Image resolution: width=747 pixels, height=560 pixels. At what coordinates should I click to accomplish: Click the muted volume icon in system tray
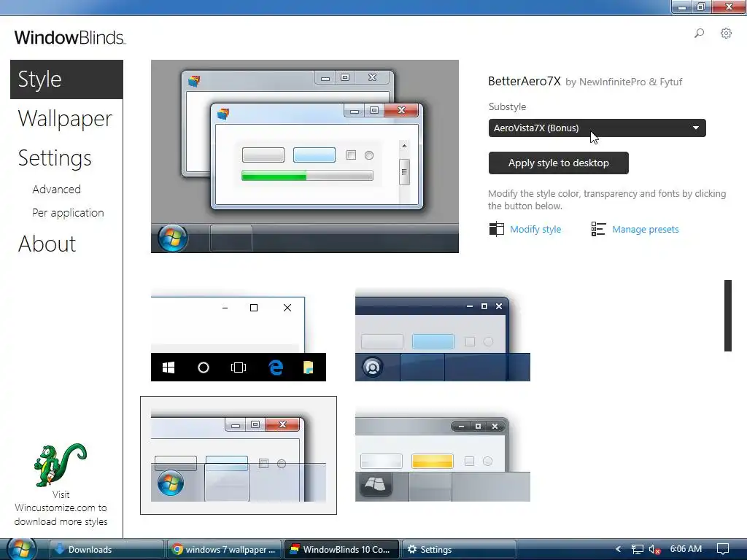point(654,550)
